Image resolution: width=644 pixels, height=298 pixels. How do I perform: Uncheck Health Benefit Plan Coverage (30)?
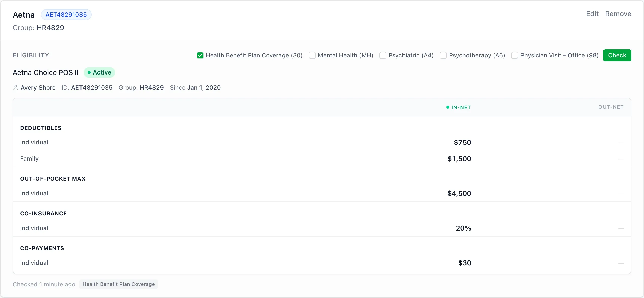point(200,55)
